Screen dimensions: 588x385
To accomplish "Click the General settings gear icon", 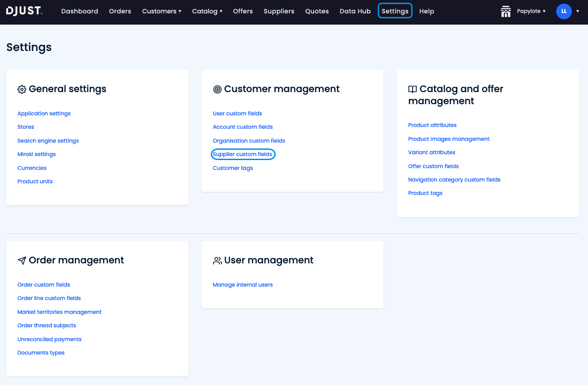I will [22, 89].
